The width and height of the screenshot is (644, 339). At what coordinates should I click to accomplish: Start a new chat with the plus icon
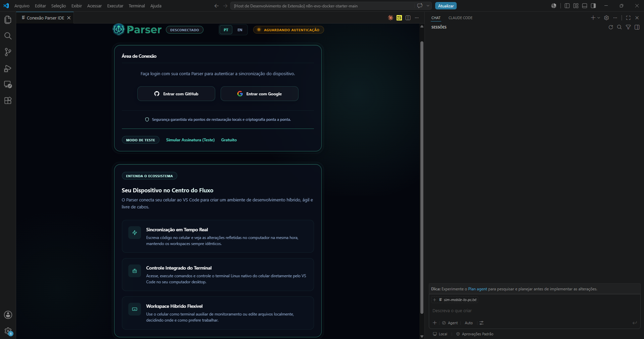(x=593, y=18)
